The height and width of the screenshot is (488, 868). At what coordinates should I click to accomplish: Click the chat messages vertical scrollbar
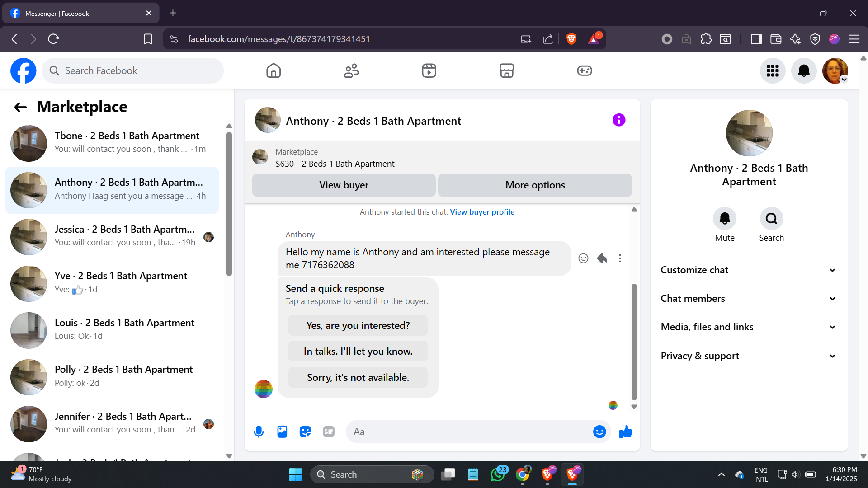634,342
